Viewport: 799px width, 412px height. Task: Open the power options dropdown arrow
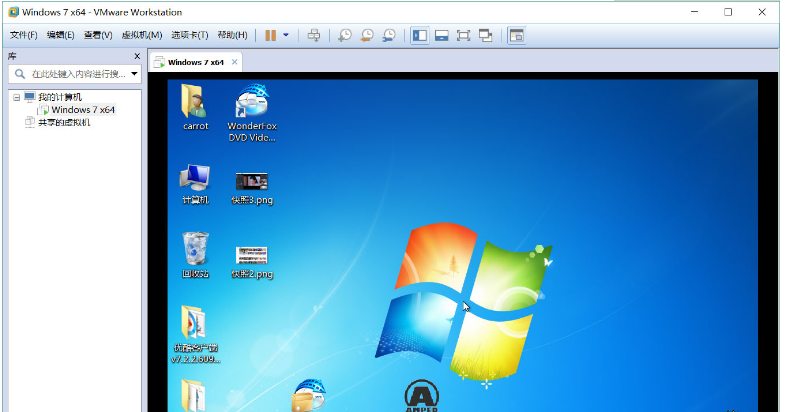286,35
